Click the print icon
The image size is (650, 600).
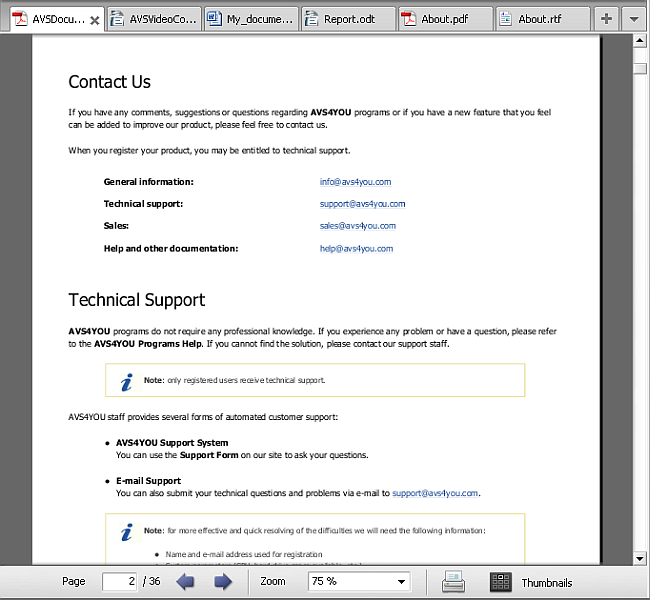click(x=453, y=581)
